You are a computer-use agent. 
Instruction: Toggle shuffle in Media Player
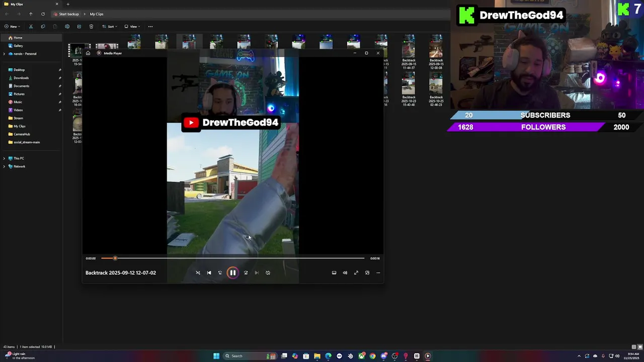198,273
